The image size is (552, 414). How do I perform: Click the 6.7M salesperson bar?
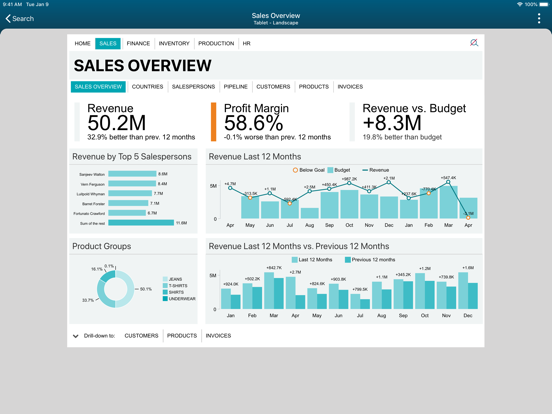tap(127, 213)
